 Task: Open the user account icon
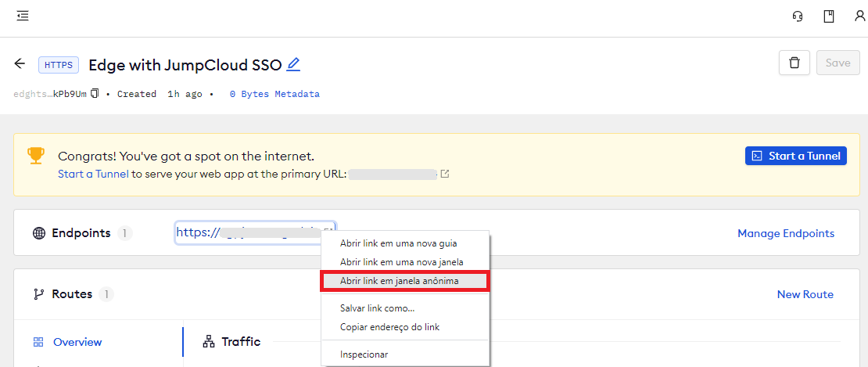(x=859, y=16)
